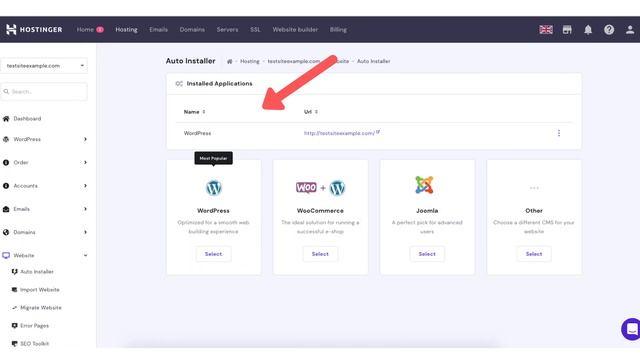640x360 pixels.
Task: Click the Home notification badge
Action: point(100,29)
